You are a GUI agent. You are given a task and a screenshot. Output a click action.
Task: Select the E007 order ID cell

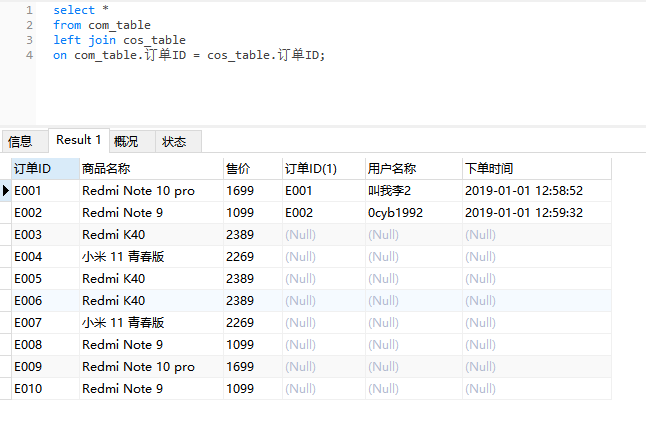(45, 323)
